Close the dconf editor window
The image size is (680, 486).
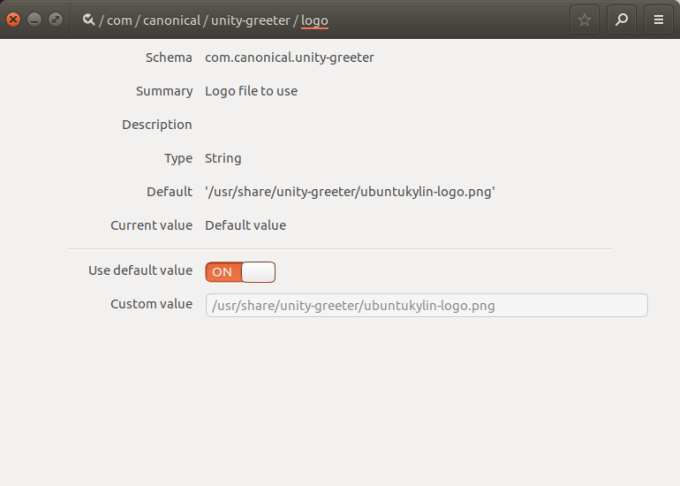tap(13, 20)
